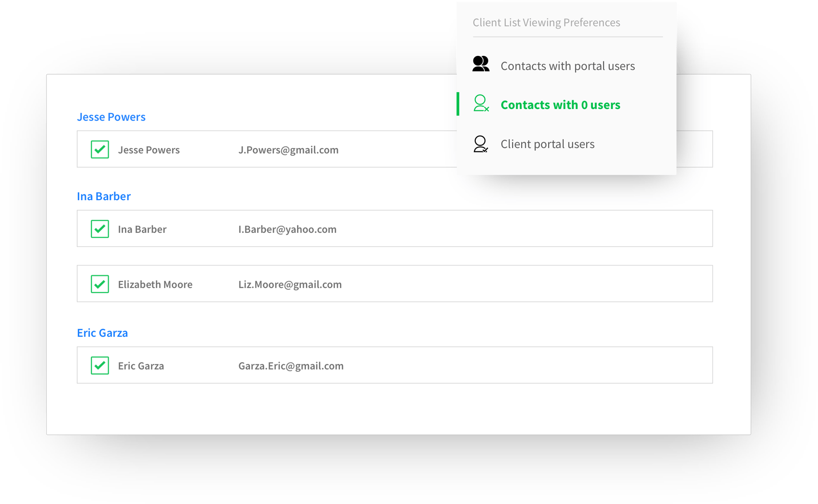This screenshot has height=504, width=818.
Task: Open the Ina Barber group heading link
Action: (104, 196)
